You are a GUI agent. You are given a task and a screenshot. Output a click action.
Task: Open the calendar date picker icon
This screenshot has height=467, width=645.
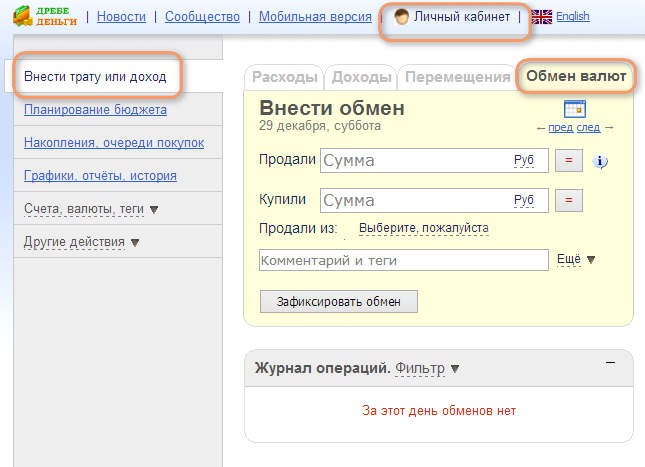574,109
